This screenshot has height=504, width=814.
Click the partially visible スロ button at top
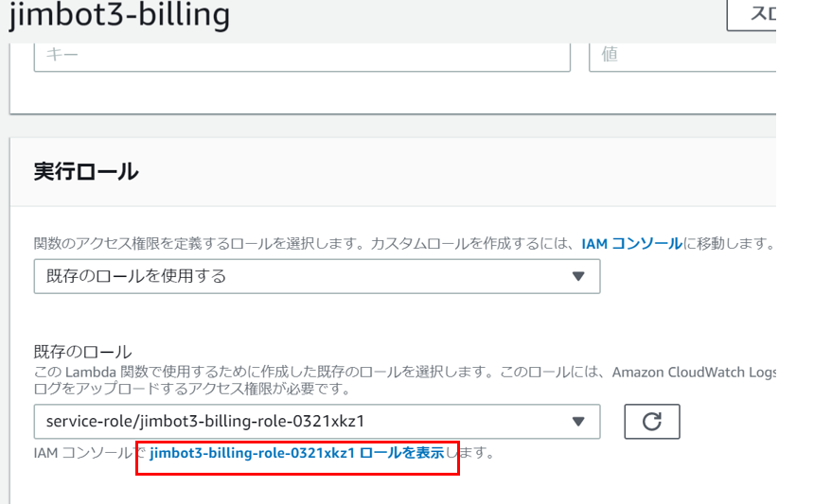752,15
